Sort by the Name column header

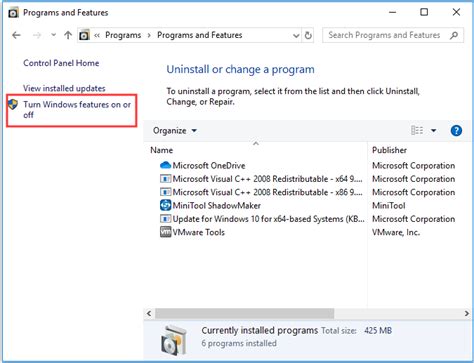point(162,150)
